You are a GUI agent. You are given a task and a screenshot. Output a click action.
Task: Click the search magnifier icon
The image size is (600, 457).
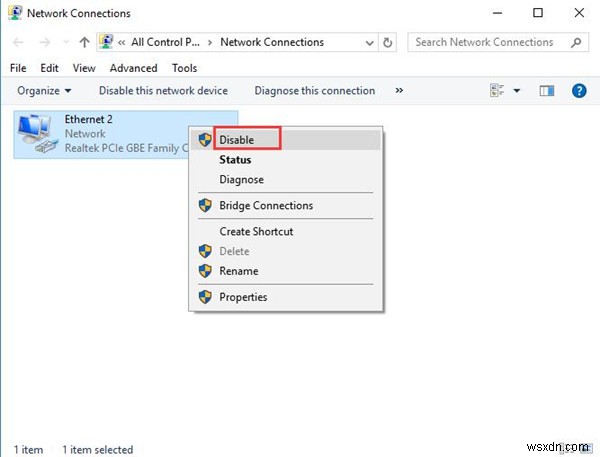click(x=576, y=43)
